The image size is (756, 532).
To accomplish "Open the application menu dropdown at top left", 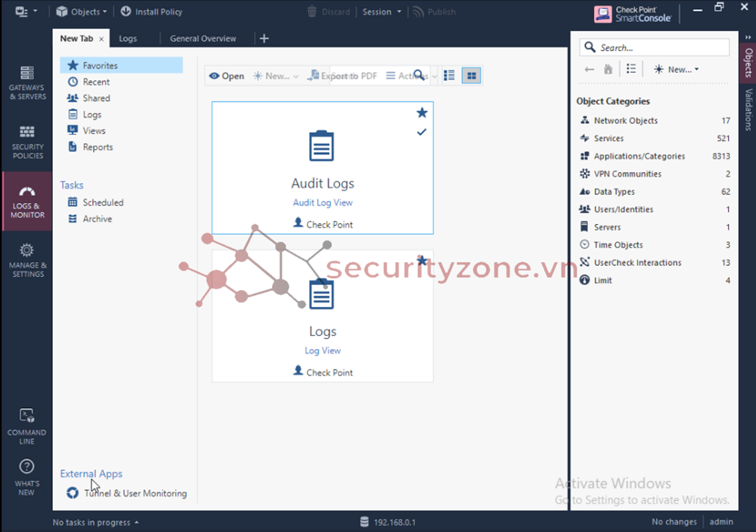I will pos(26,12).
